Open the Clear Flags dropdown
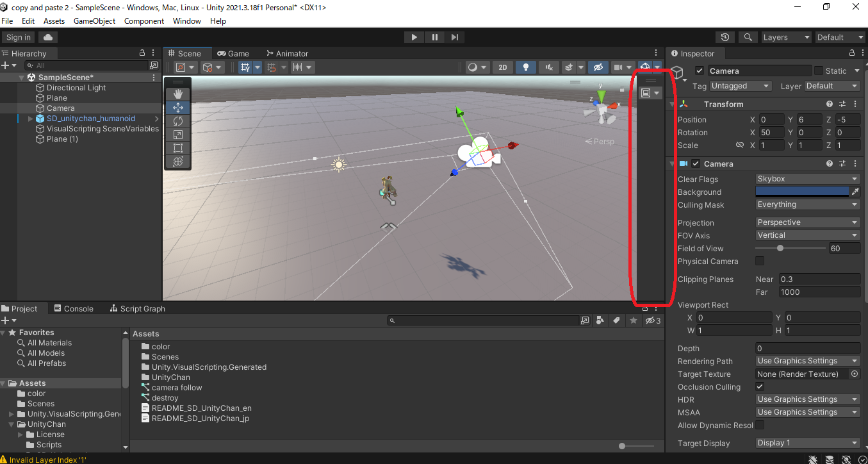The image size is (868, 464). point(807,179)
